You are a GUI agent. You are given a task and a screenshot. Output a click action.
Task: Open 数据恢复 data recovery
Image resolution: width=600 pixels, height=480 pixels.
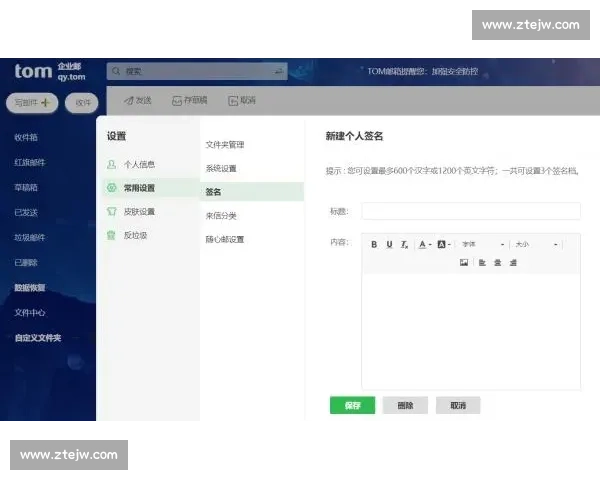30,288
